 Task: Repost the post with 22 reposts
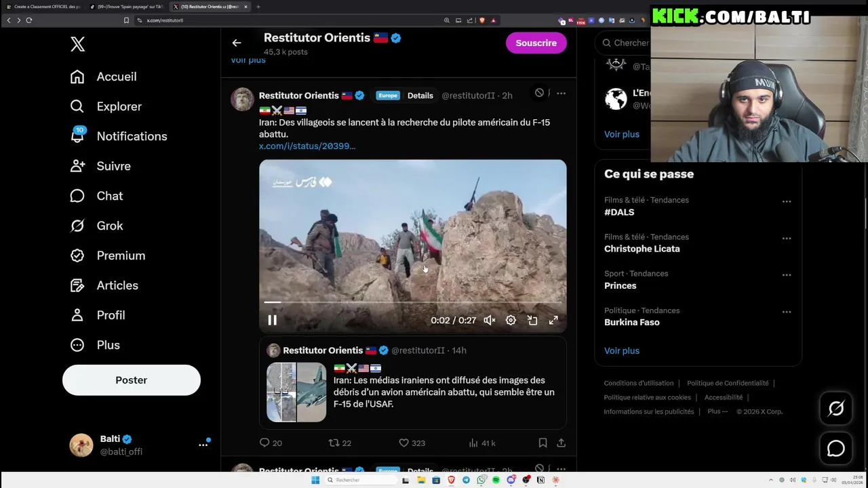click(340, 443)
